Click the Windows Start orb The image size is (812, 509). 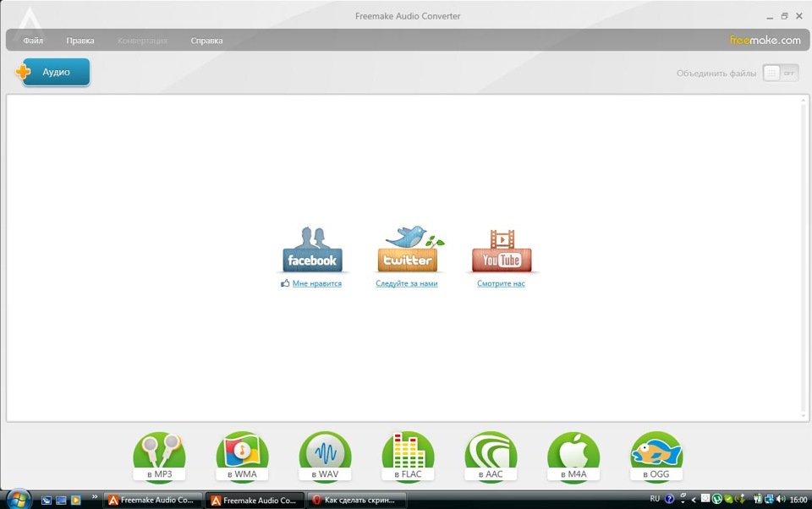tap(18, 499)
